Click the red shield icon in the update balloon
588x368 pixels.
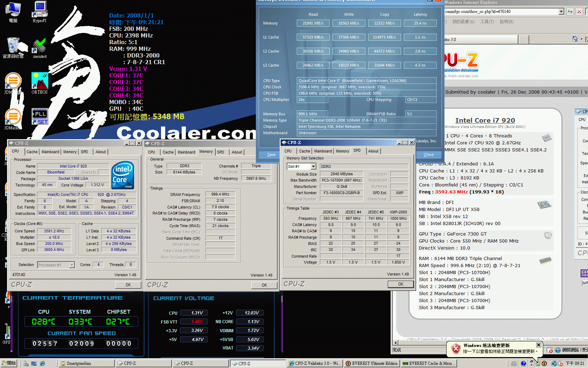tap(456, 348)
